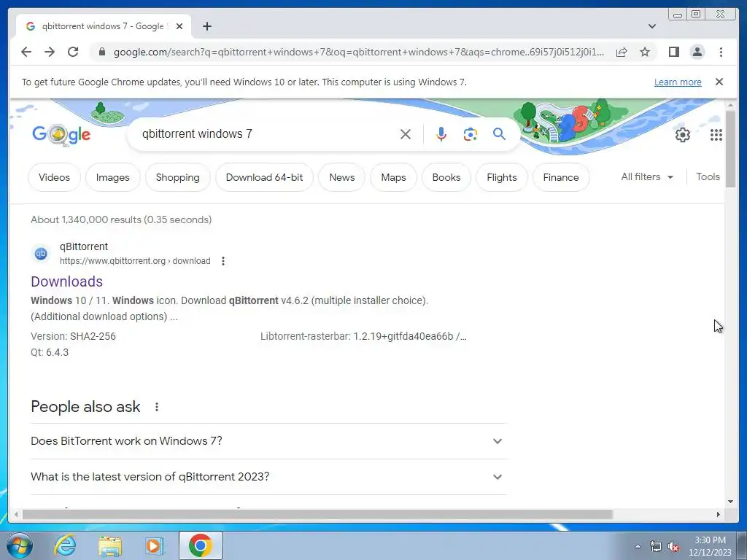This screenshot has width=747, height=560.
Task: Share this page from the address bar
Action: [622, 52]
